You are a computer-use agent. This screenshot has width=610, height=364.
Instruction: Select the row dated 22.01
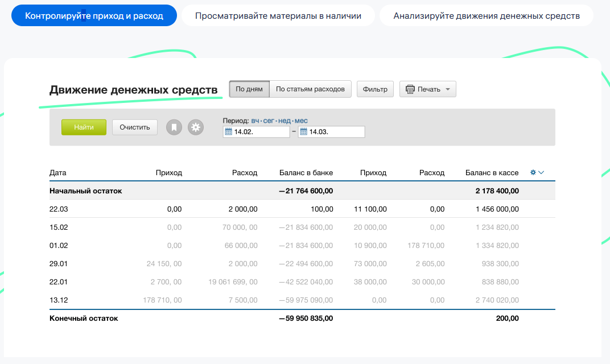tap(302, 282)
